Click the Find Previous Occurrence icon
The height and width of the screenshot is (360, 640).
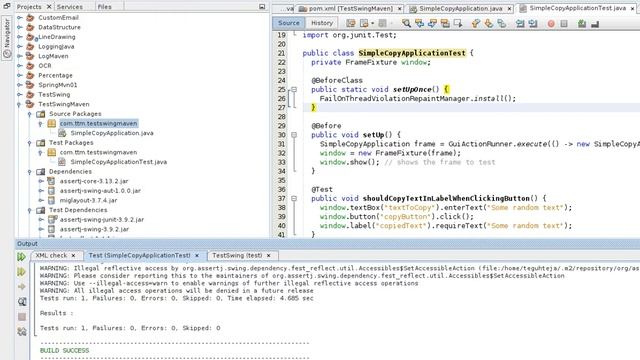pyautogui.click(x=419, y=23)
